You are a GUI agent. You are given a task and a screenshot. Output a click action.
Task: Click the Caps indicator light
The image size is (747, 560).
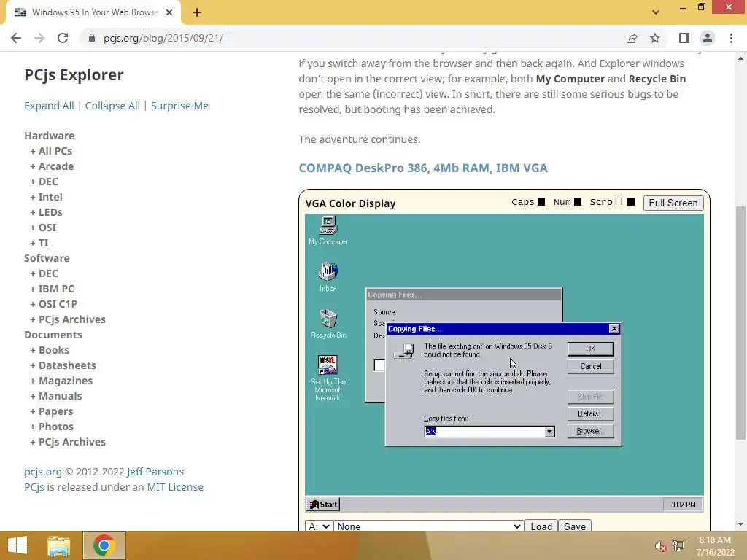pyautogui.click(x=541, y=202)
